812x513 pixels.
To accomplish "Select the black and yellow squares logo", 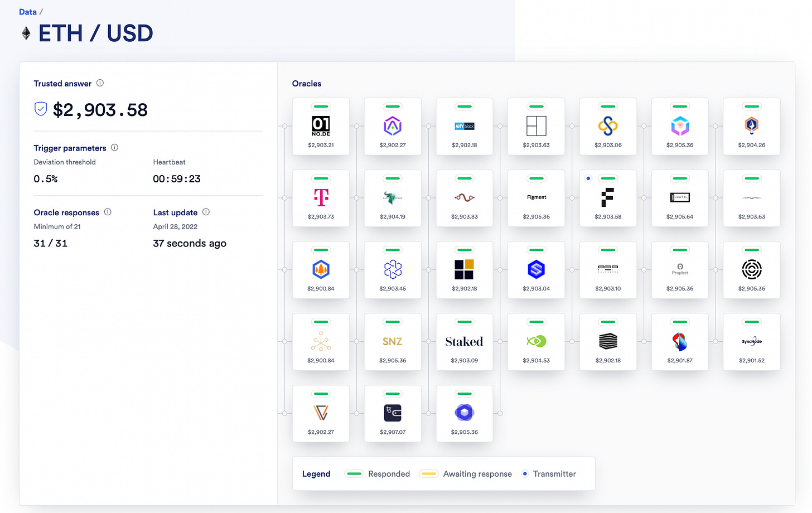I will (465, 269).
